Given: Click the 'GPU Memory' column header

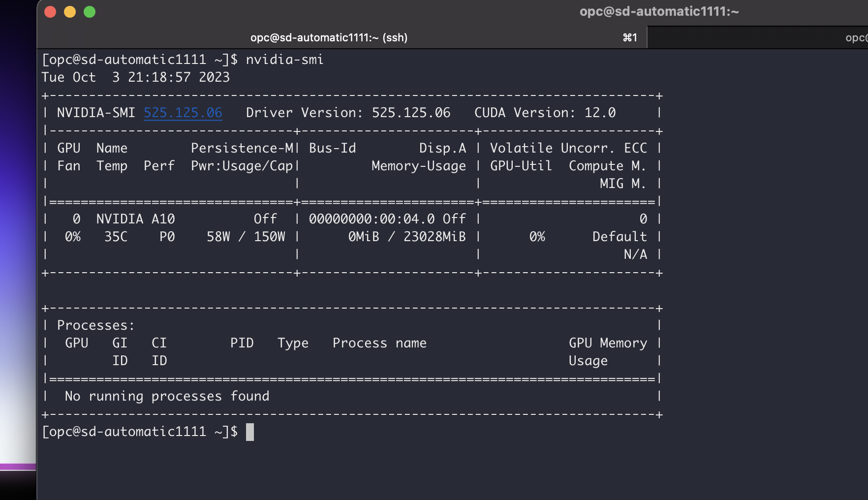Looking at the screenshot, I should click(x=608, y=343).
